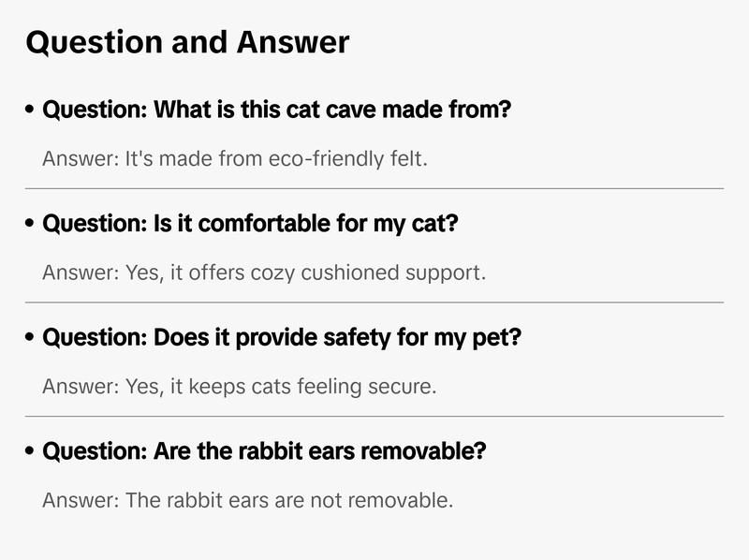Click the 'rabbit ears are not removable' answer
749x560 pixels.
(247, 501)
